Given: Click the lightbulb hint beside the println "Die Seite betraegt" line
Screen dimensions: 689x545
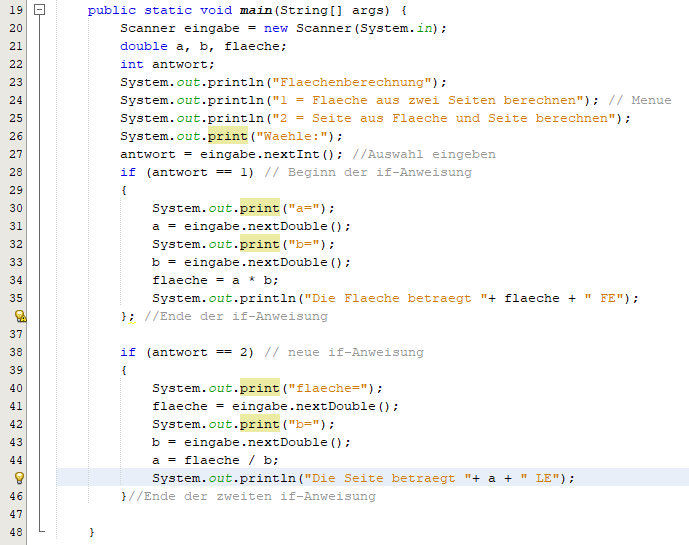Looking at the screenshot, I should (x=19, y=478).
